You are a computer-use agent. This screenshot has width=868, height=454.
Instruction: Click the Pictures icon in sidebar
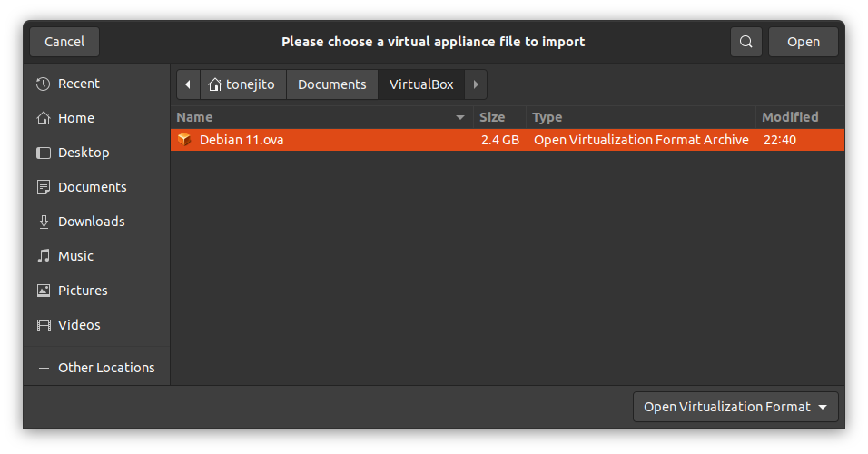pos(43,291)
